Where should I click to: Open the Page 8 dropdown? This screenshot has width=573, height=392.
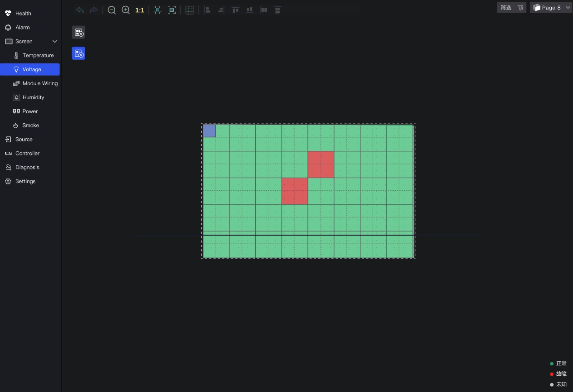pos(551,7)
